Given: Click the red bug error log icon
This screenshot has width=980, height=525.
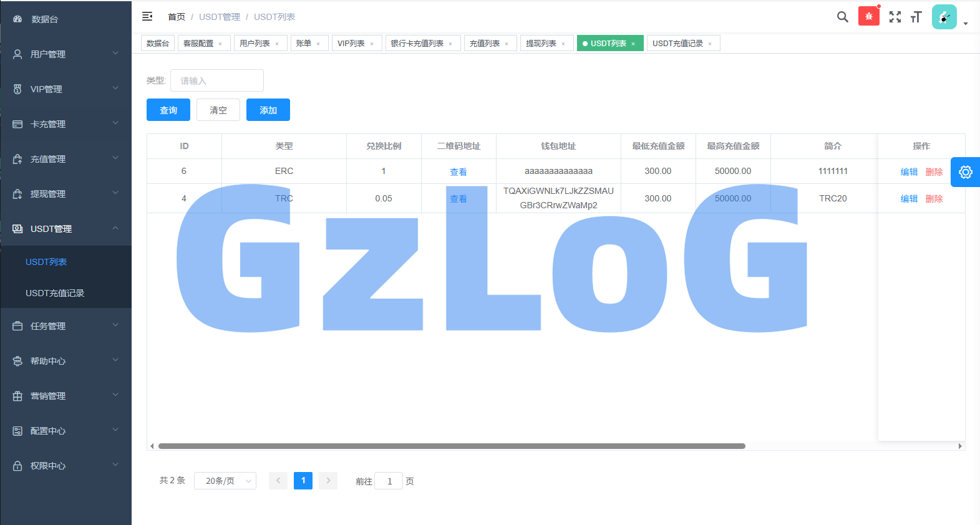Looking at the screenshot, I should pos(868,16).
